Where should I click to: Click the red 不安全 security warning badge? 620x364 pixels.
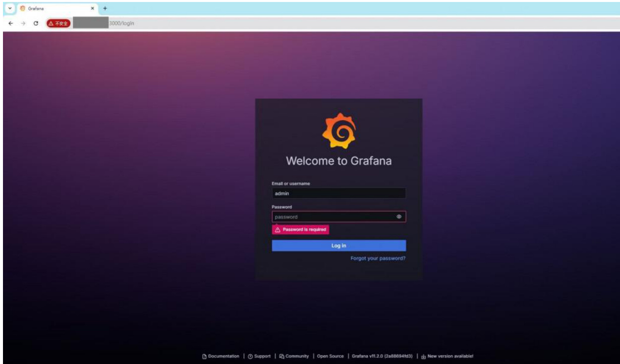[58, 23]
